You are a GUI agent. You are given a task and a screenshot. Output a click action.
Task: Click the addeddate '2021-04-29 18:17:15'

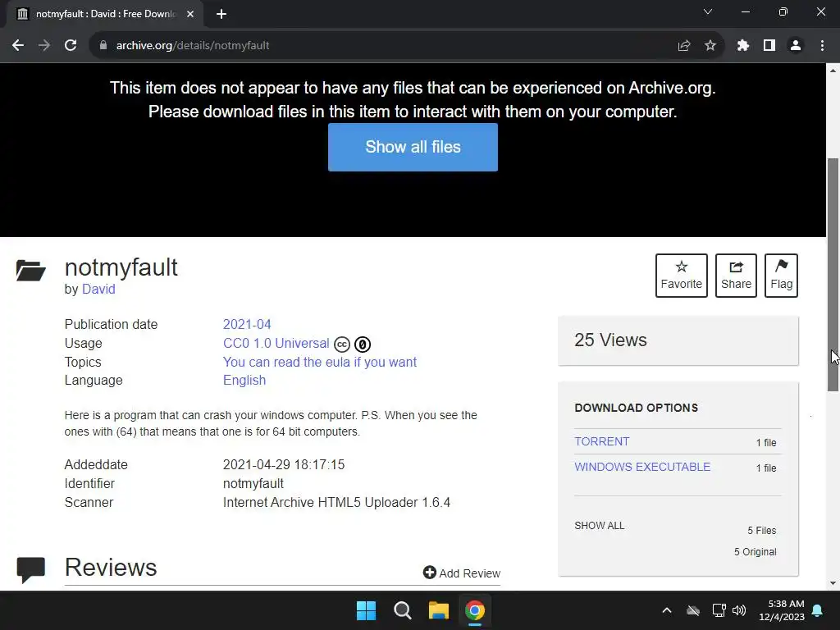coord(284,465)
